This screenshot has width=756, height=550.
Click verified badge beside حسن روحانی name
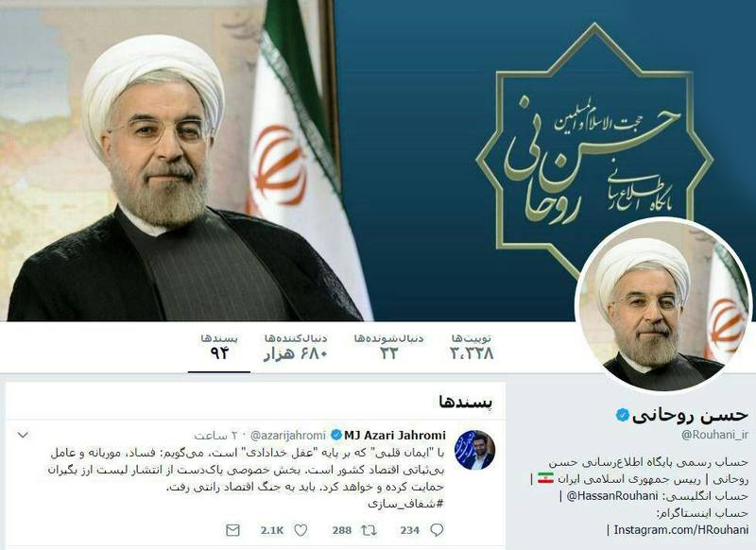coord(623,415)
